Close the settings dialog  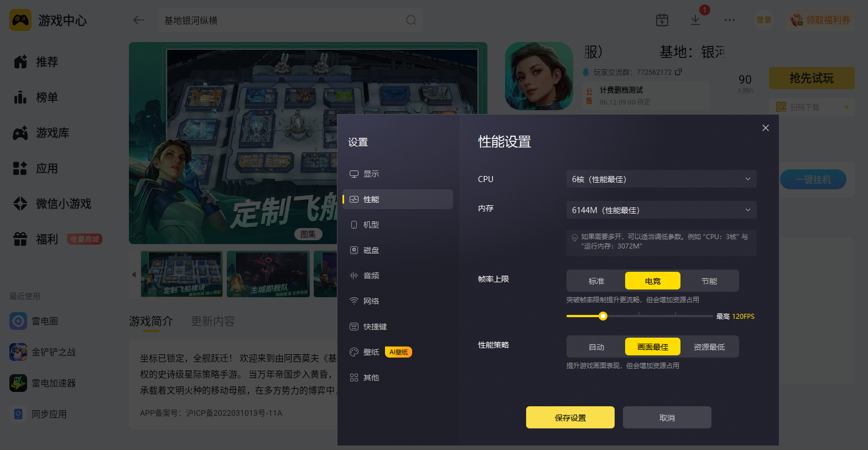pyautogui.click(x=766, y=128)
